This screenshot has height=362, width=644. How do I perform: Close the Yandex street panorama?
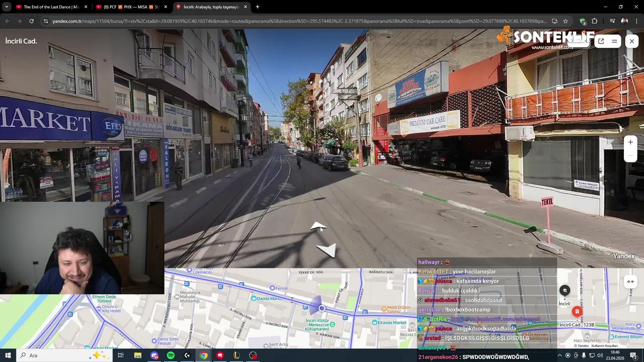tap(632, 41)
